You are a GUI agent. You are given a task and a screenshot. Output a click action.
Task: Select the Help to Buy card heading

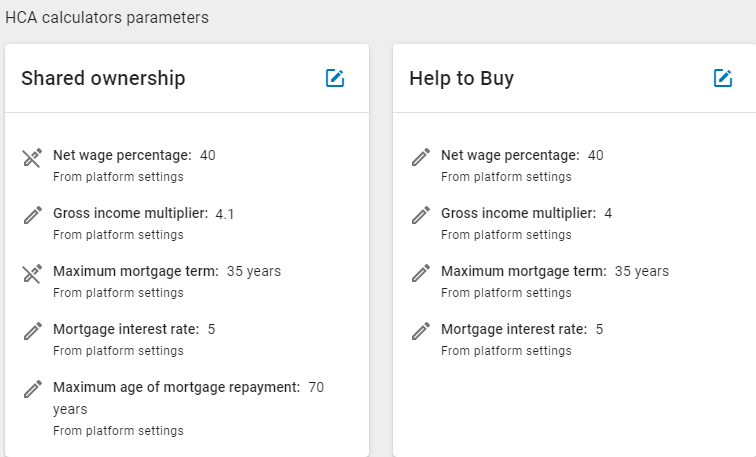pyautogui.click(x=461, y=78)
